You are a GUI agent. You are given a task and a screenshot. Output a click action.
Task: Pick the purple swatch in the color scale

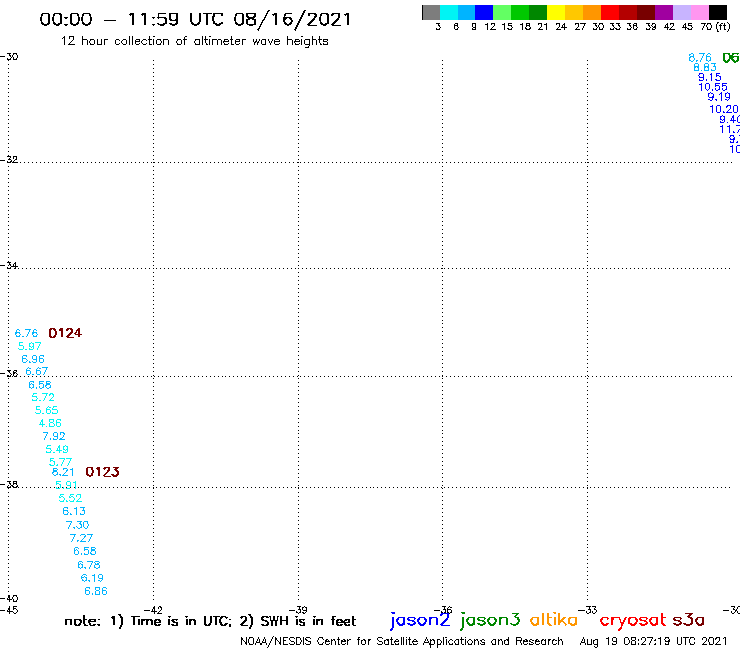pyautogui.click(x=663, y=12)
